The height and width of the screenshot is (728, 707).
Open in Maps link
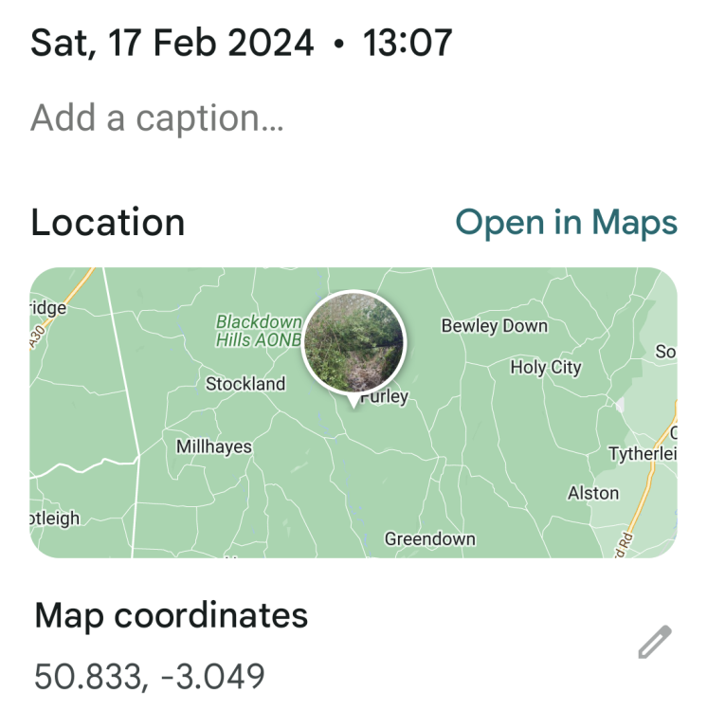pos(566,222)
